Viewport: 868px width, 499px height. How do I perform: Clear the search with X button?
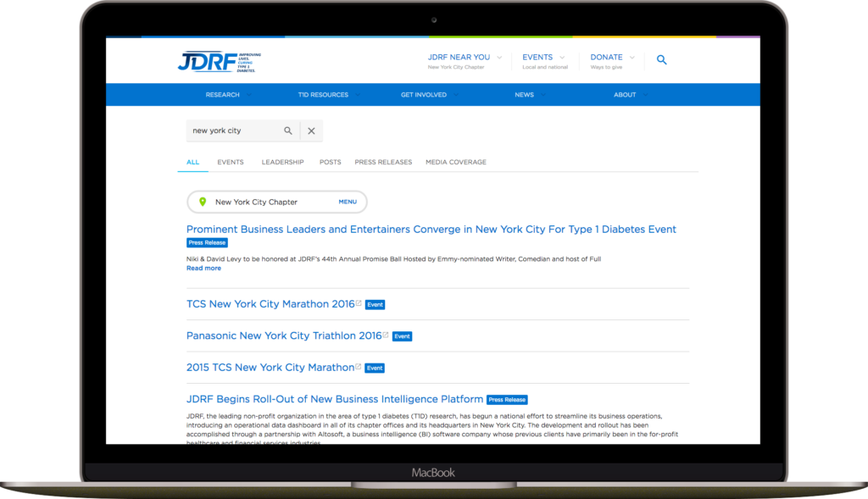pos(311,130)
